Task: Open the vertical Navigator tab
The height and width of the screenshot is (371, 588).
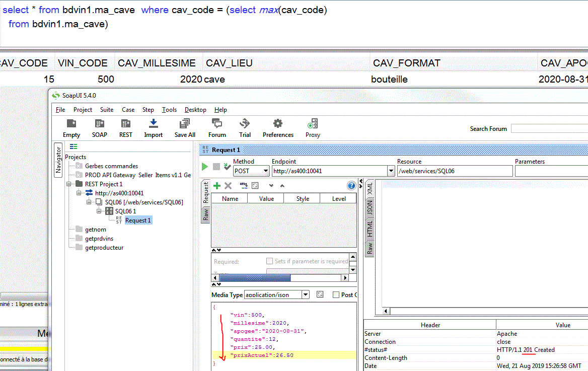Action: point(58,160)
